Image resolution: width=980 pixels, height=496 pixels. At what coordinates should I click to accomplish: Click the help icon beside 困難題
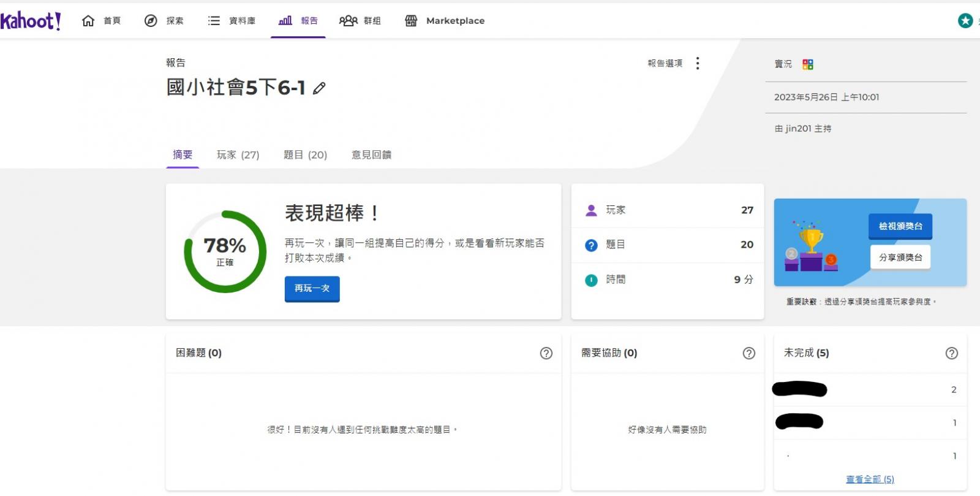[x=546, y=353]
